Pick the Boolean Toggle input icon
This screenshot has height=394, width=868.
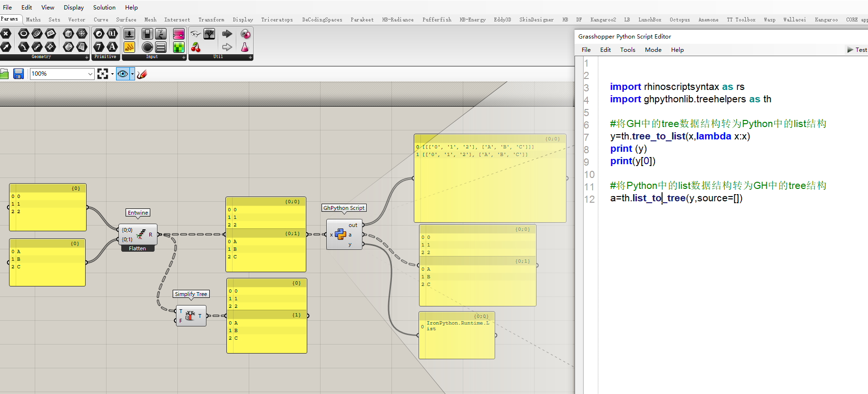(147, 34)
